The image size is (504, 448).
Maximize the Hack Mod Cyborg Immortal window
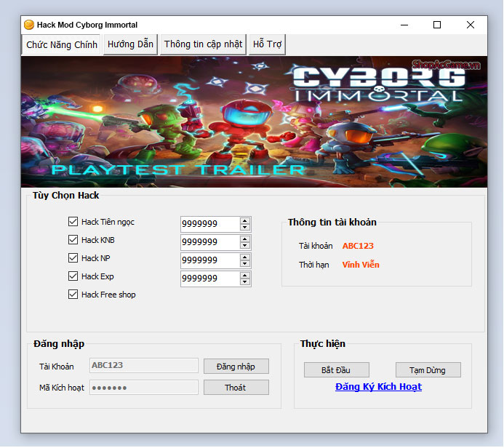(x=437, y=25)
